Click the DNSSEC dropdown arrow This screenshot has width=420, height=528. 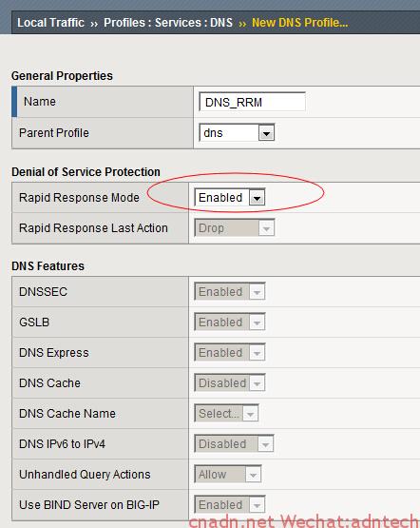(x=257, y=292)
